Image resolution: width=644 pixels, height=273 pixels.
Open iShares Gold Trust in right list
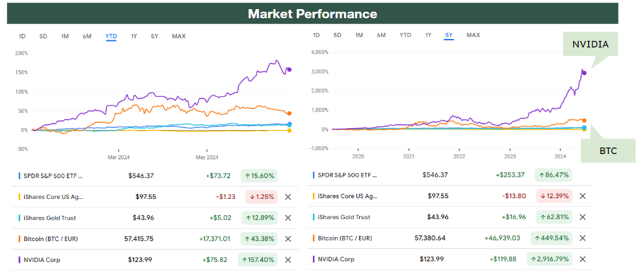tap(344, 217)
